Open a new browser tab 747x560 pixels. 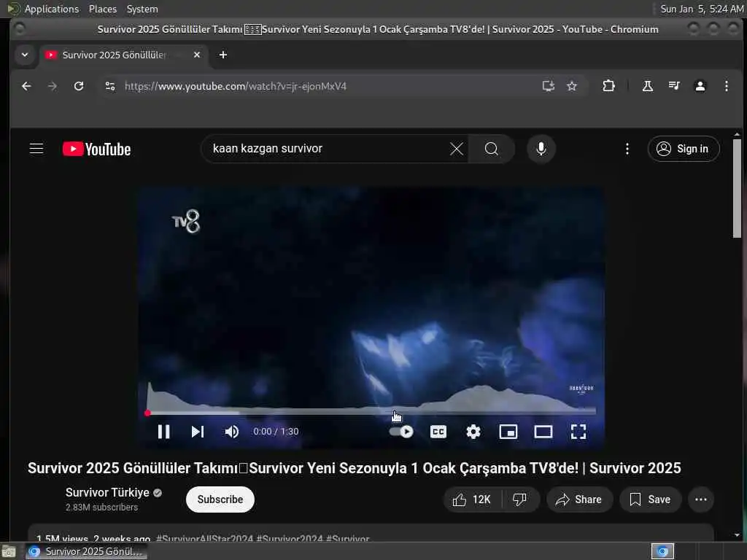click(222, 55)
